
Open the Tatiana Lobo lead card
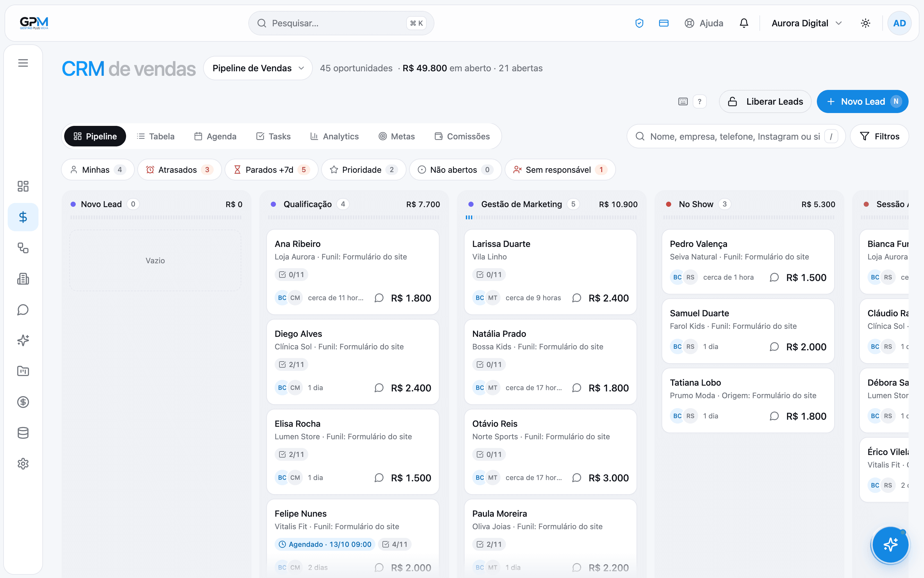coord(748,400)
